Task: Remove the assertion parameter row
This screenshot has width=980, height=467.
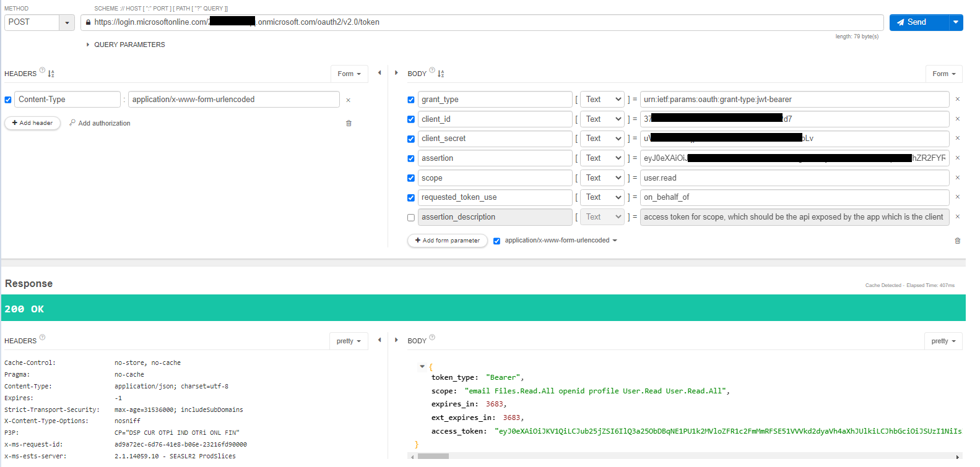Action: [958, 158]
